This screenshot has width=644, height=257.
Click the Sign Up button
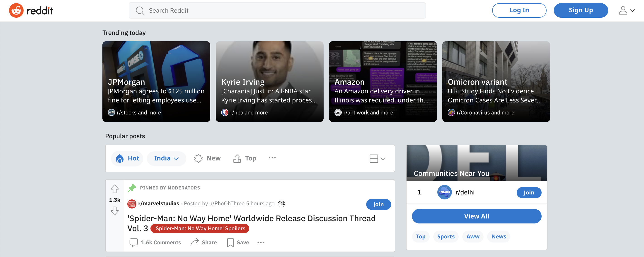coord(581,10)
